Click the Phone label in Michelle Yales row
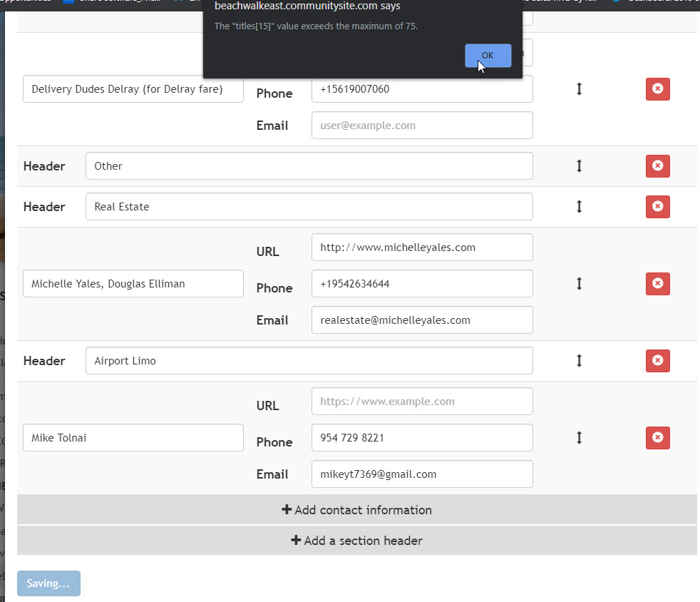The width and height of the screenshot is (700, 602). click(x=274, y=288)
